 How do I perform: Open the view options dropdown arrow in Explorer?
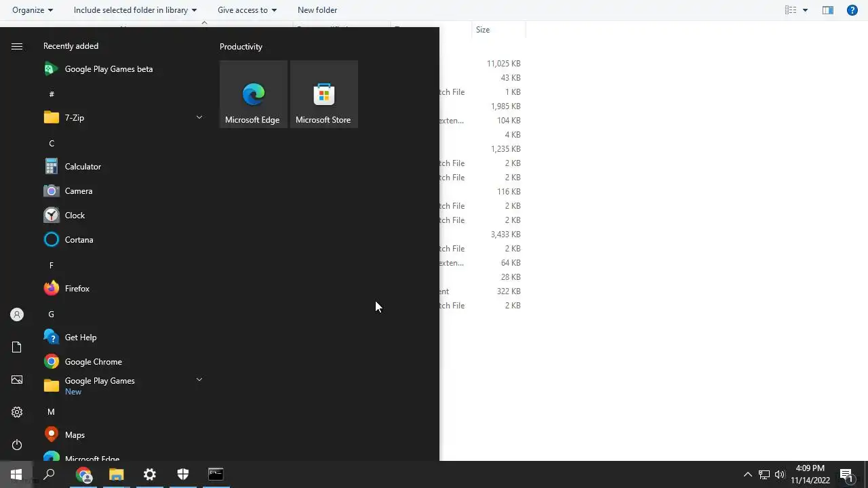point(805,10)
